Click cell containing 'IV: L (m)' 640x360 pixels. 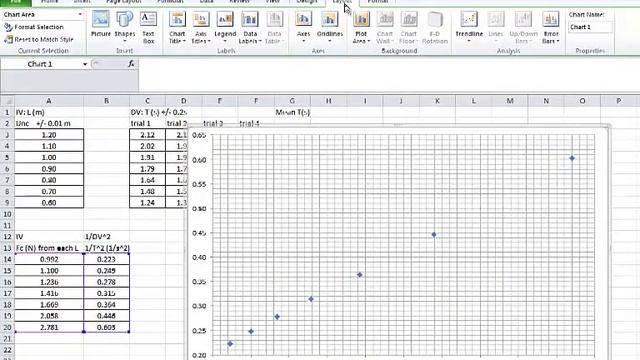tap(49, 112)
